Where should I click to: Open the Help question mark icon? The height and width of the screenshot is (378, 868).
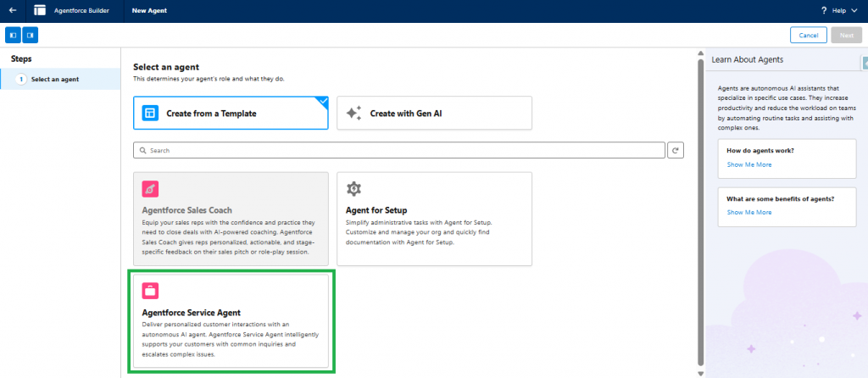pyautogui.click(x=824, y=10)
